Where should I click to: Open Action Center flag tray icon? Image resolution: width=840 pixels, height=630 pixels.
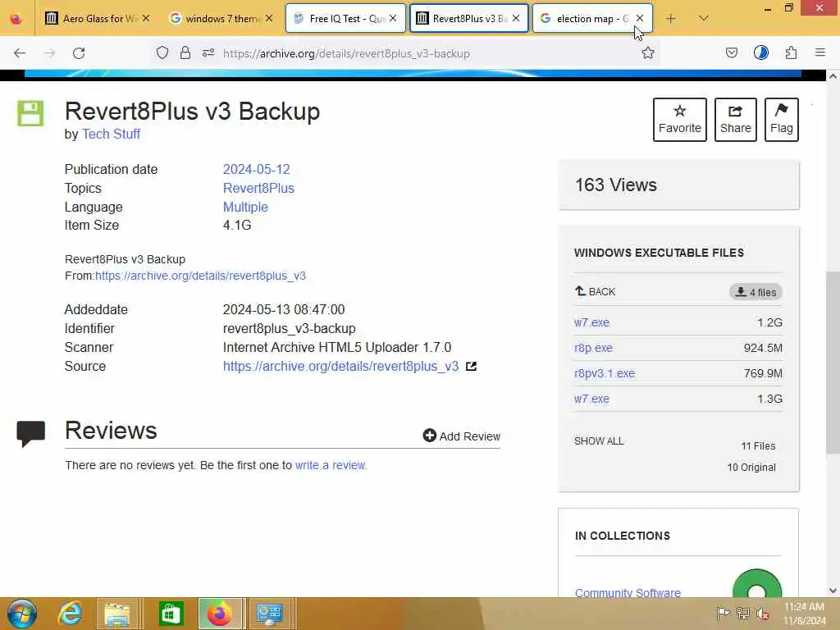723,614
